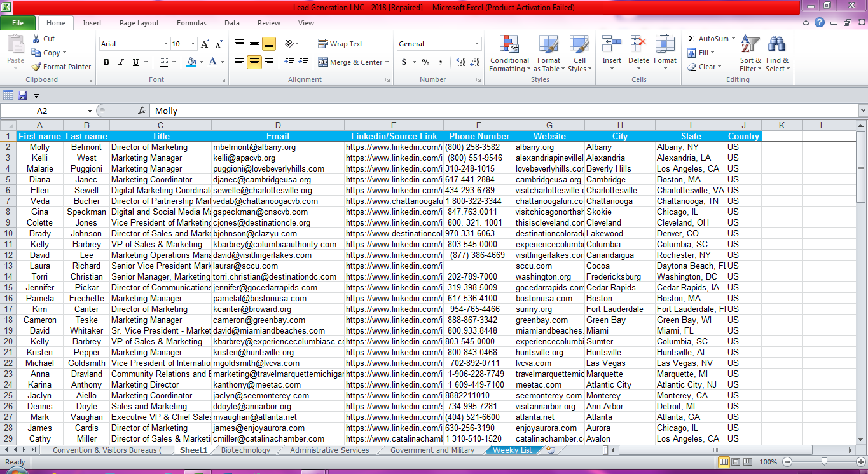Open Sort & Filter tool
The height and width of the screenshot is (474, 868).
[750, 44]
